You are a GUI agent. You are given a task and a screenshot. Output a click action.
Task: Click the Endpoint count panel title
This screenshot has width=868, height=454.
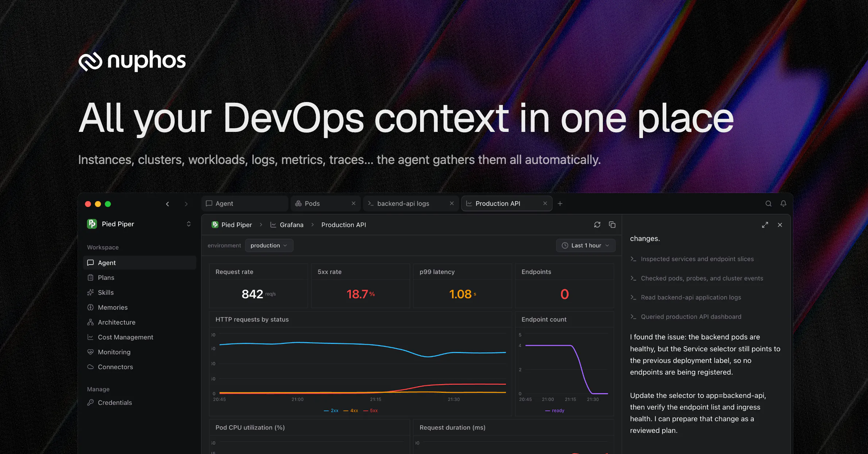544,320
